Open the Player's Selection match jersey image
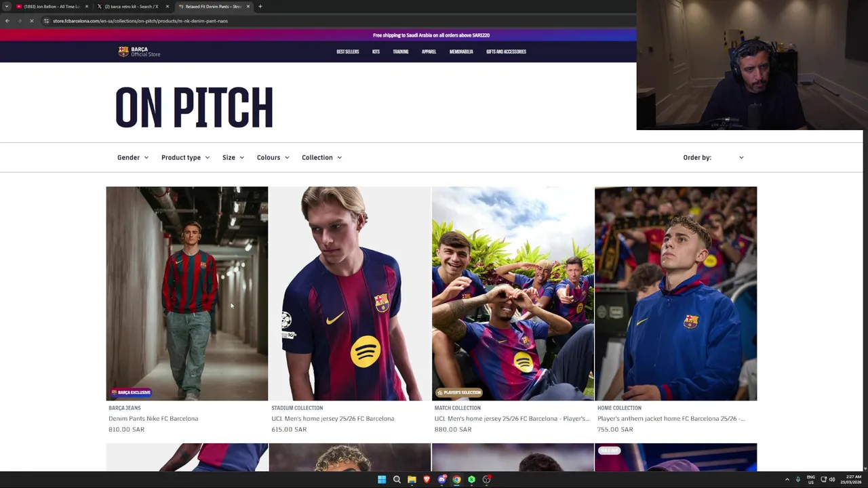The height and width of the screenshot is (488, 868). tap(513, 293)
